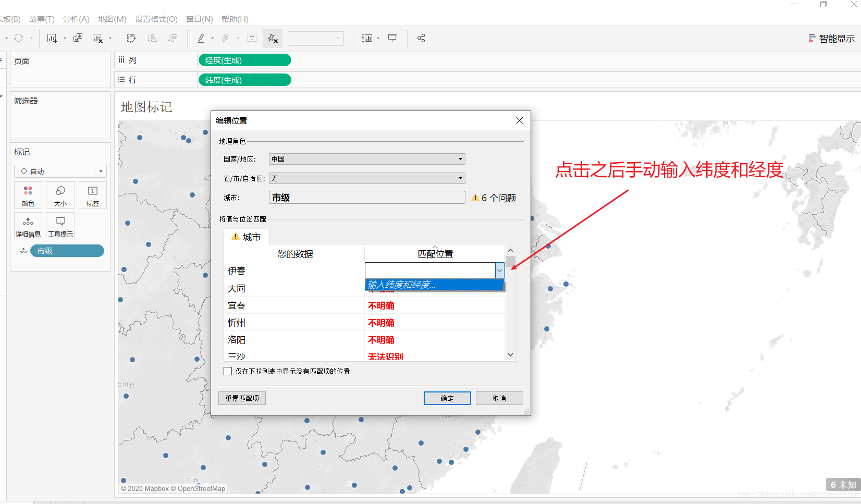Click the 经度(生成) pill on columns shelf
The width and height of the screenshot is (861, 504).
[x=244, y=60]
